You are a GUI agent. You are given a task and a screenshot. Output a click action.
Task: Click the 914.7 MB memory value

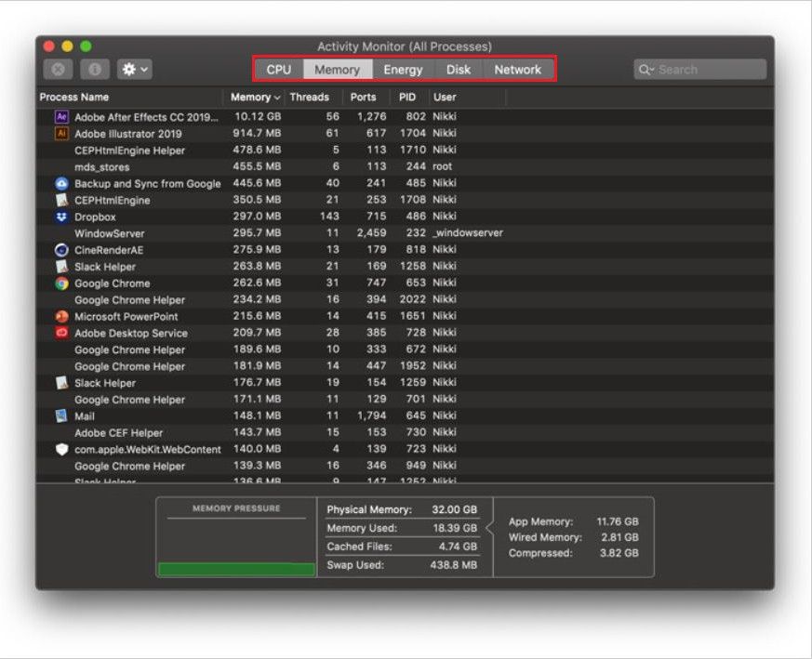[x=257, y=133]
